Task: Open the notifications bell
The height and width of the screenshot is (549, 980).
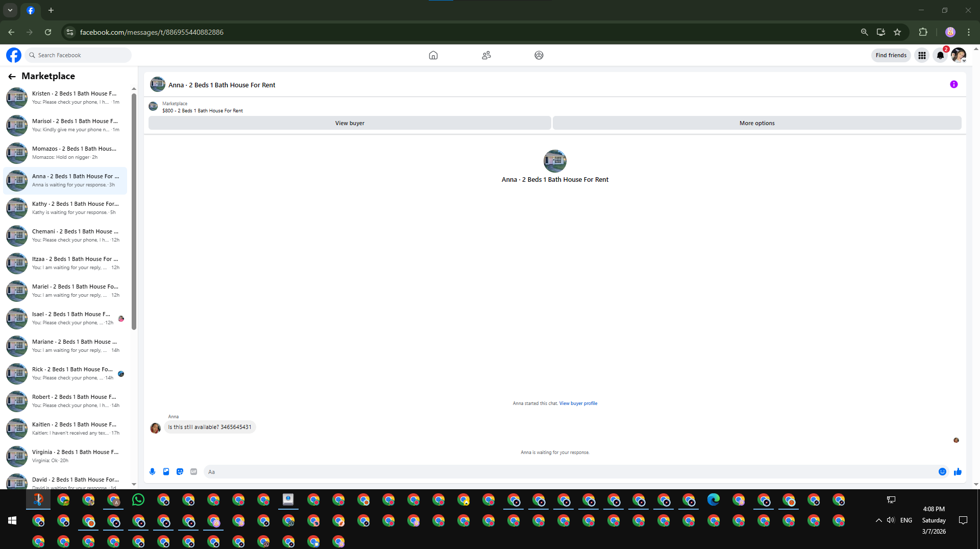Action: click(940, 55)
